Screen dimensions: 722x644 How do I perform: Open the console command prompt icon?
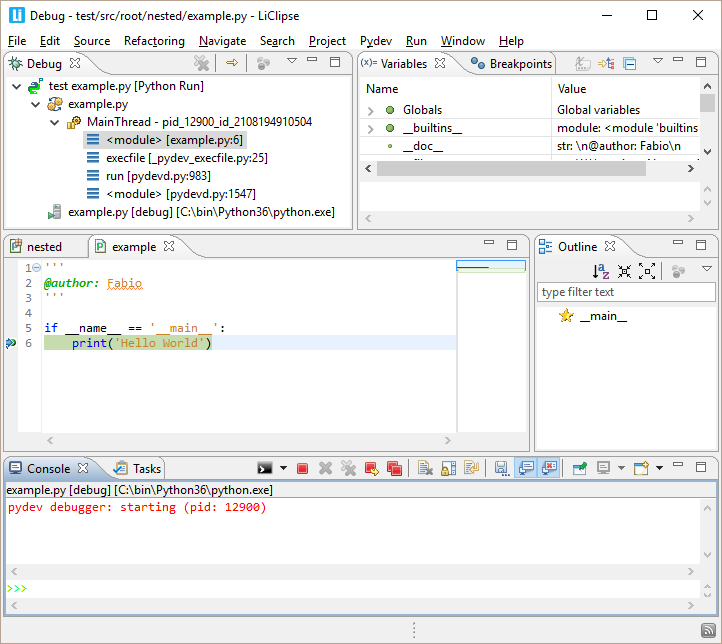tap(264, 469)
